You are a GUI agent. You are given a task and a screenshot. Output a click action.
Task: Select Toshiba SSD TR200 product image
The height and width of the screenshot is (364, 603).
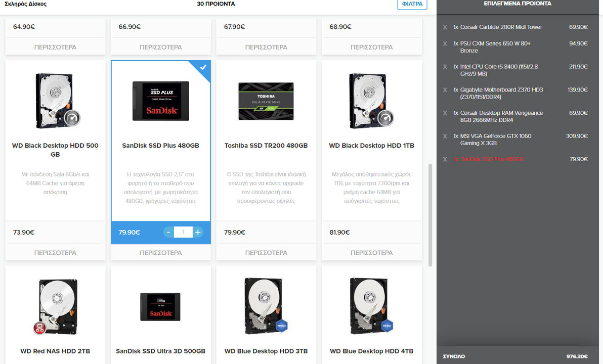[x=266, y=101]
